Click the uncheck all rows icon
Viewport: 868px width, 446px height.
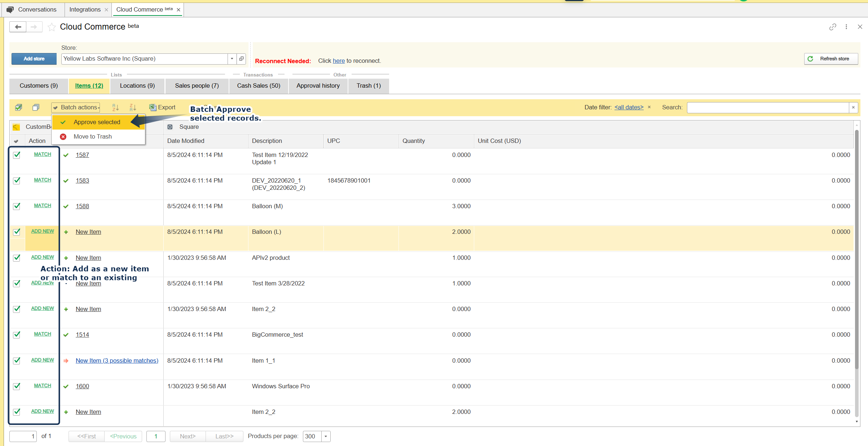(x=36, y=107)
